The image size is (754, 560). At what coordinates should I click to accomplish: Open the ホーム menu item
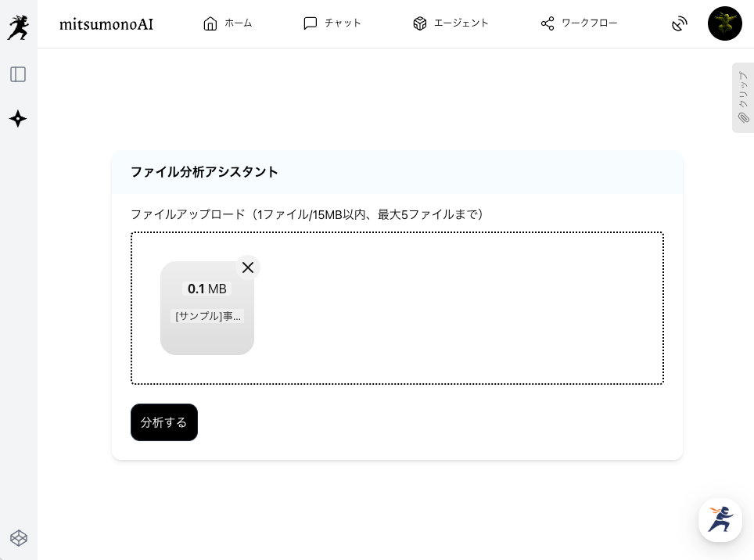[228, 23]
